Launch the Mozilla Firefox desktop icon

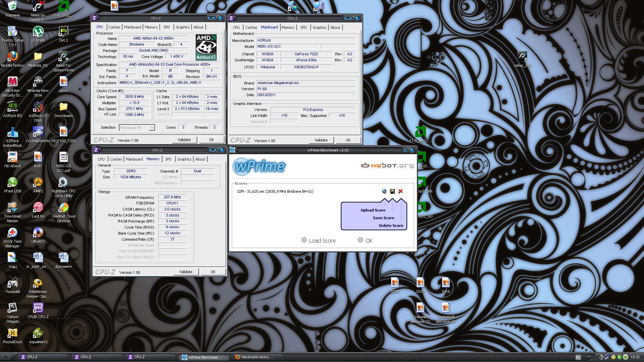pos(12,59)
